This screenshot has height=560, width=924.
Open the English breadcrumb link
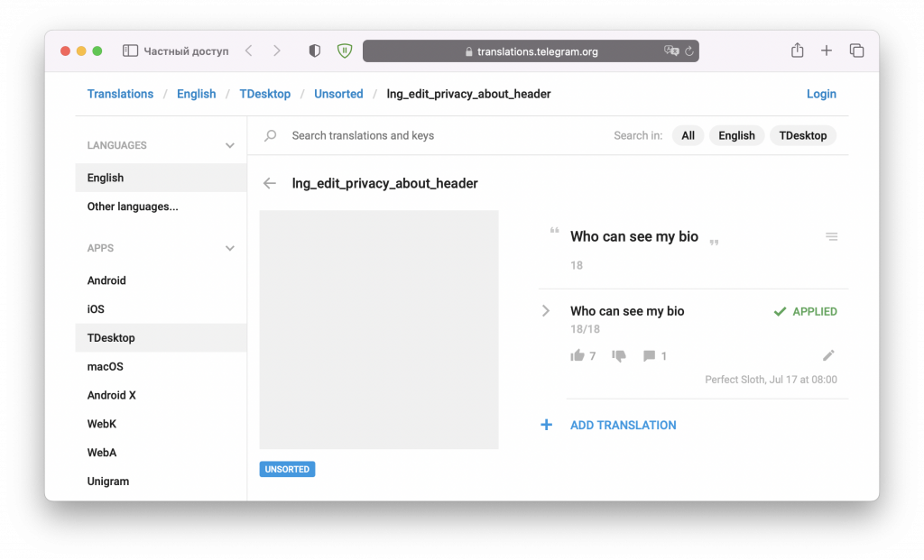[196, 94]
